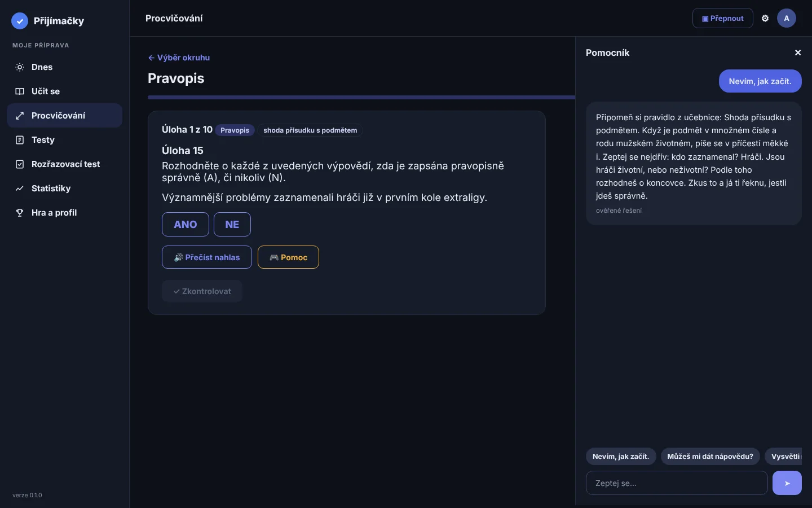812x508 pixels.
Task: Open the Dnes section
Action: click(64, 67)
